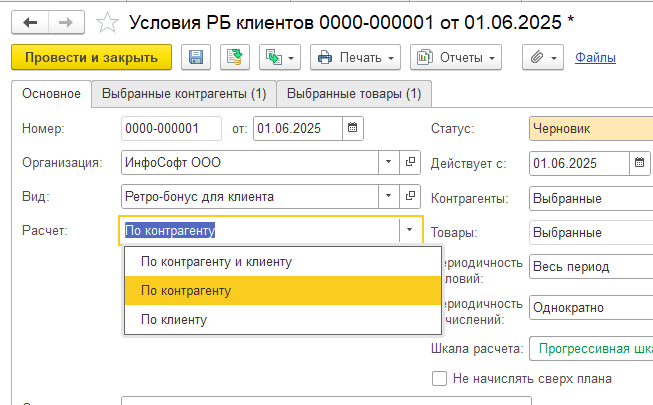The image size is (653, 405).
Task: Click open icon beside Организация field
Action: click(411, 162)
